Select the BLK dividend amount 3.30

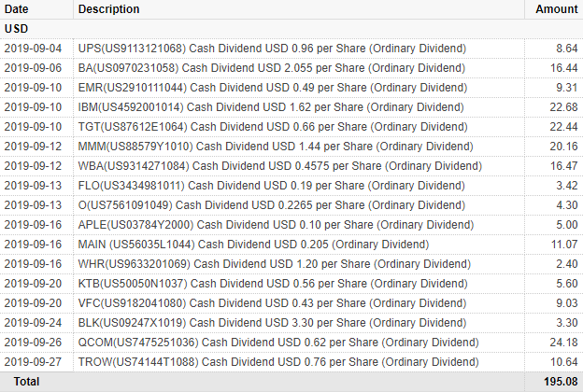coord(567,323)
